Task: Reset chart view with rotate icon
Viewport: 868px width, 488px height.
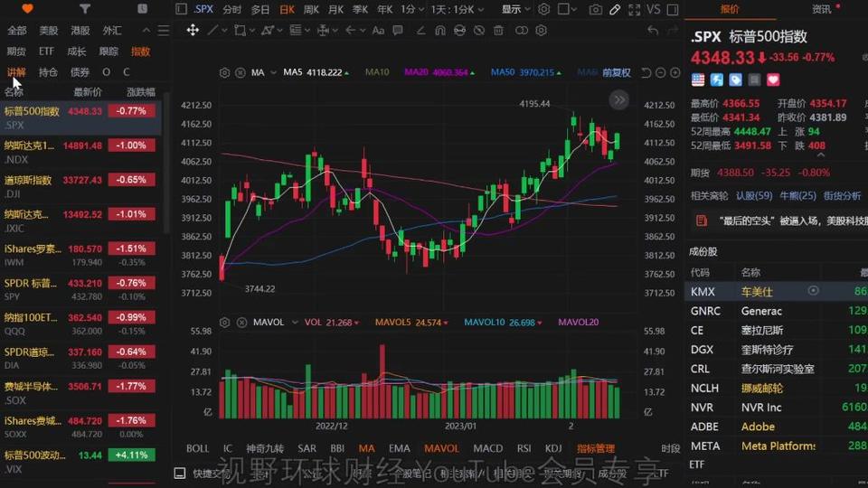Action: (646, 72)
